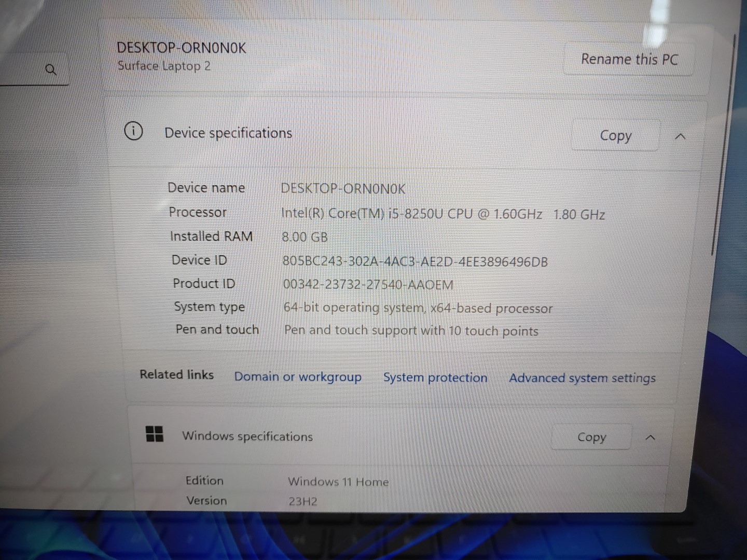Click the Edition label

(204, 481)
